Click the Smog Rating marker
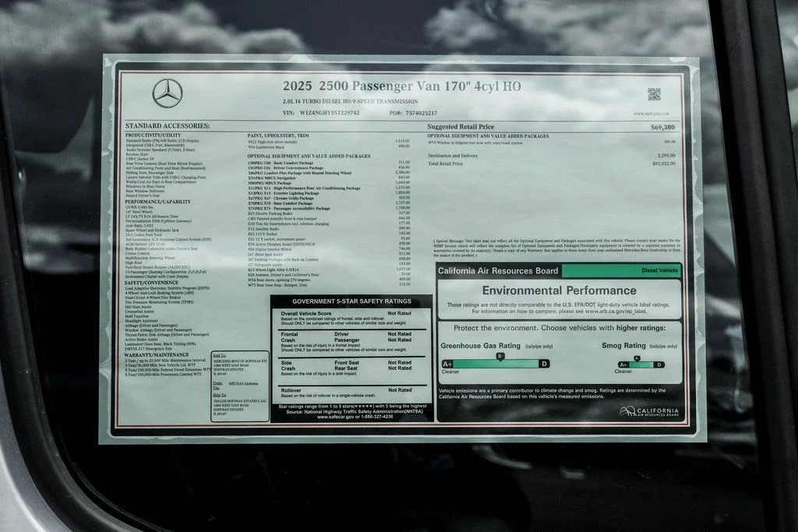This screenshot has height=532, width=798. pos(637,358)
